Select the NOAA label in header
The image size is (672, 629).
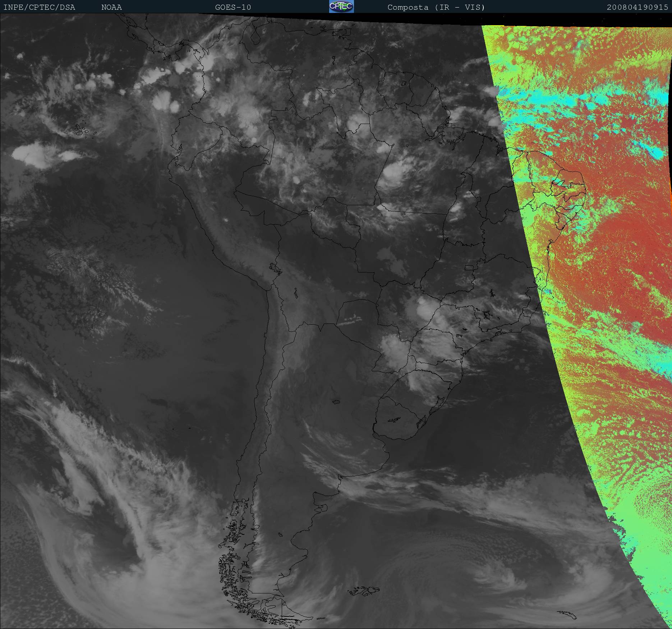pyautogui.click(x=111, y=7)
